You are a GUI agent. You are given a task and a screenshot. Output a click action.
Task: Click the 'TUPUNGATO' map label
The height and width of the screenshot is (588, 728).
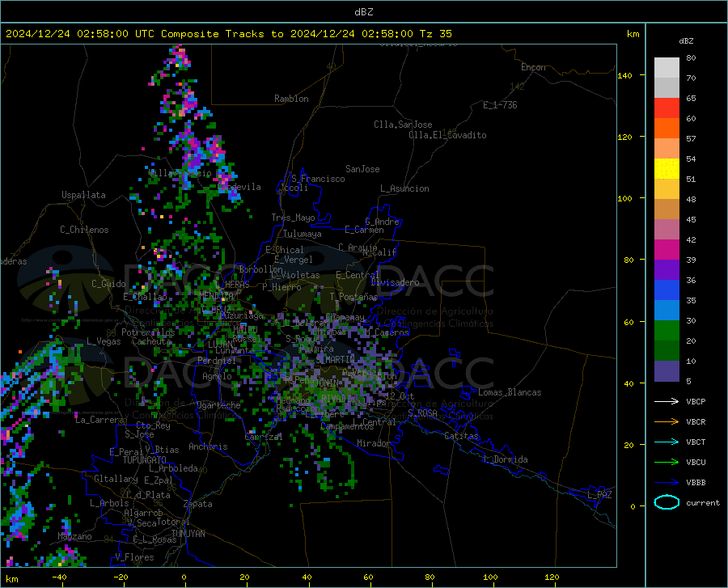point(145,460)
